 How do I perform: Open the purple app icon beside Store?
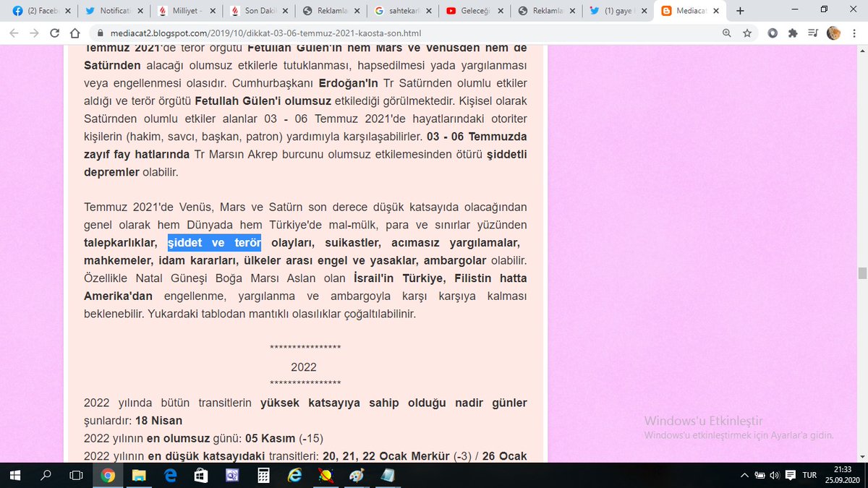tap(232, 475)
